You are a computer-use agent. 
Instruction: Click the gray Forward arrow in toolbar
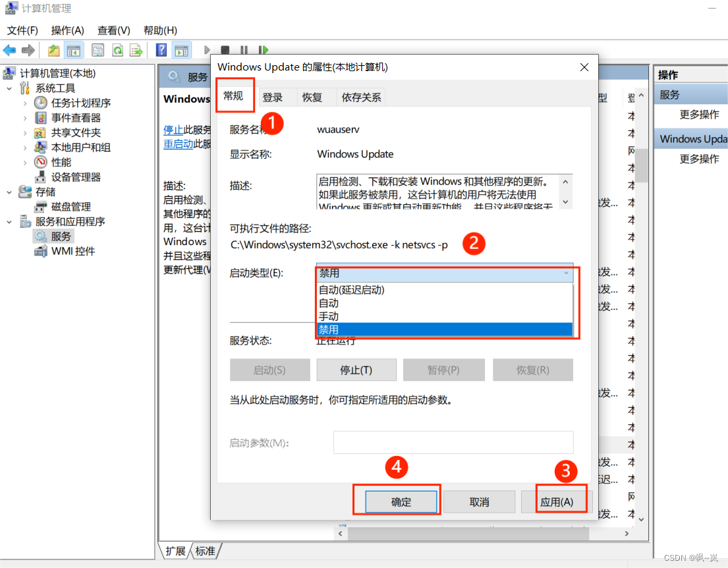[28, 50]
